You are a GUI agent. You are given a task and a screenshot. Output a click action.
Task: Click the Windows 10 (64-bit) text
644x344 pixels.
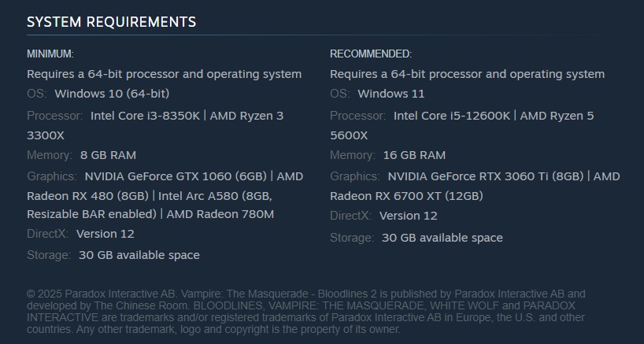click(x=112, y=94)
